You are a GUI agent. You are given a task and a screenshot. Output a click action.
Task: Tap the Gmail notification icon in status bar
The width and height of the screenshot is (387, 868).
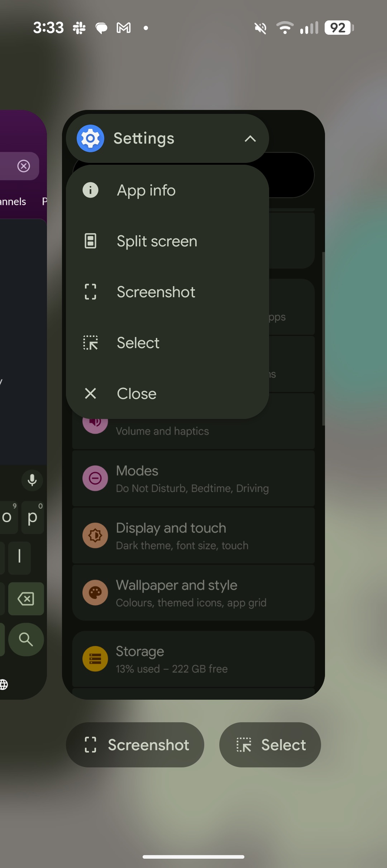click(x=124, y=28)
